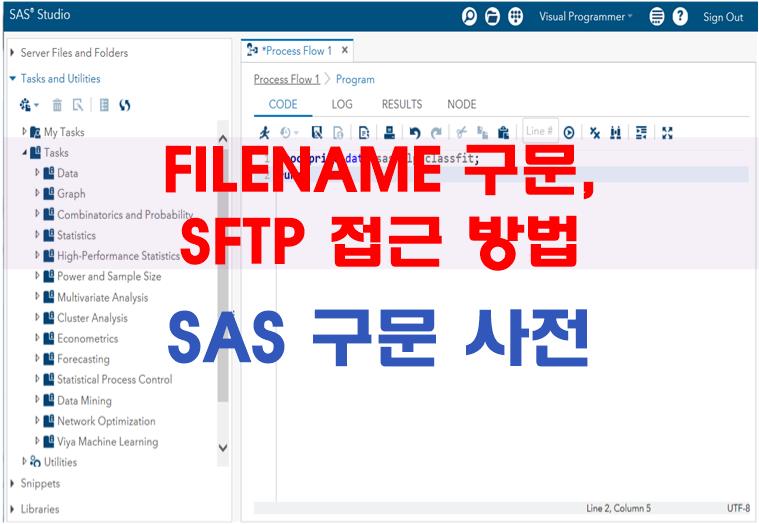Expand Server Files and Folders section
759x524 pixels.
pos(12,52)
